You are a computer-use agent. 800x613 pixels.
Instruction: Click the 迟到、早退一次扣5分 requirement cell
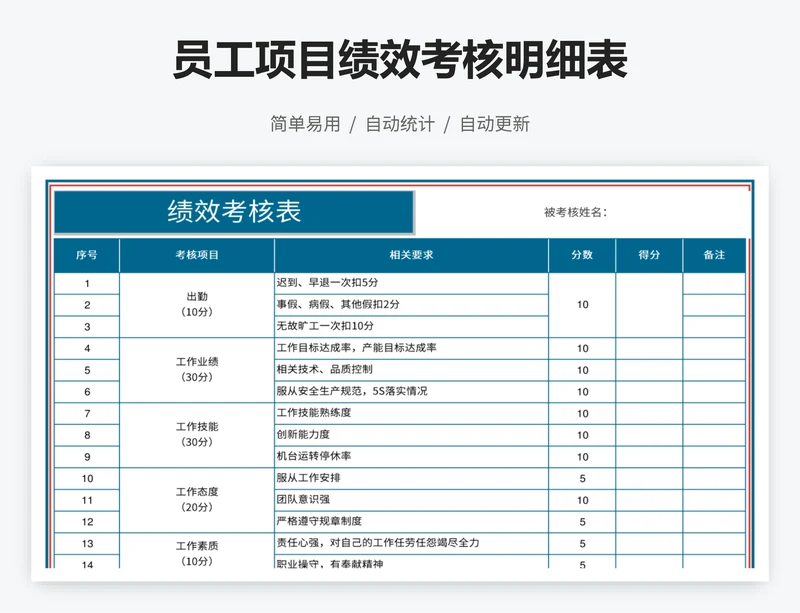click(x=411, y=283)
